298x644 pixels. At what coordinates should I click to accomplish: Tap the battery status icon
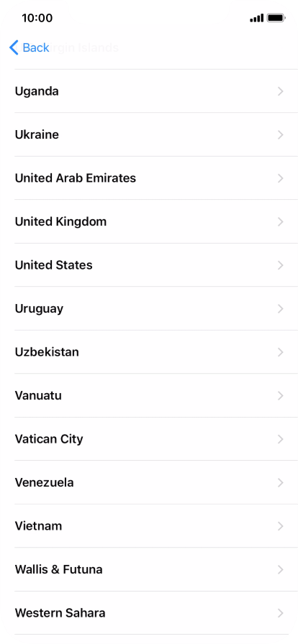(x=276, y=18)
